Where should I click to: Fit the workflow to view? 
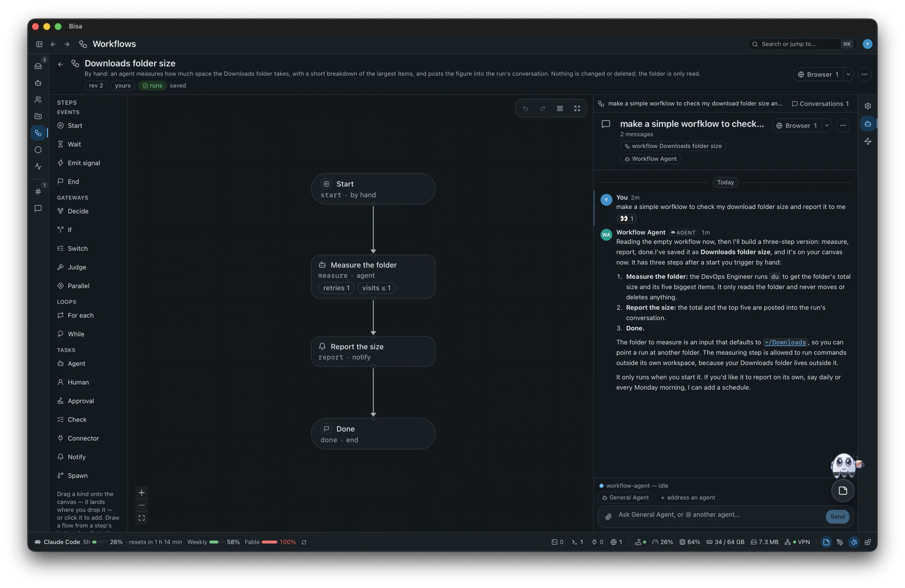(142, 518)
